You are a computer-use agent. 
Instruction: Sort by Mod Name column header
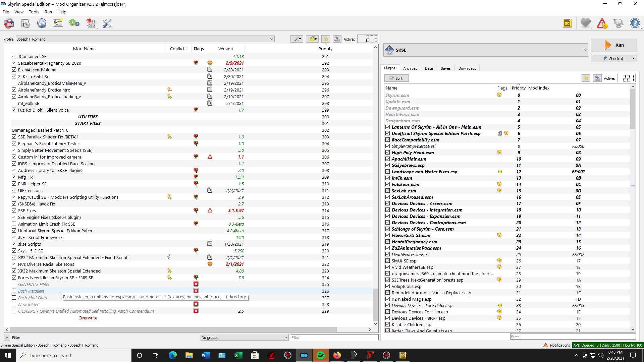click(84, 49)
